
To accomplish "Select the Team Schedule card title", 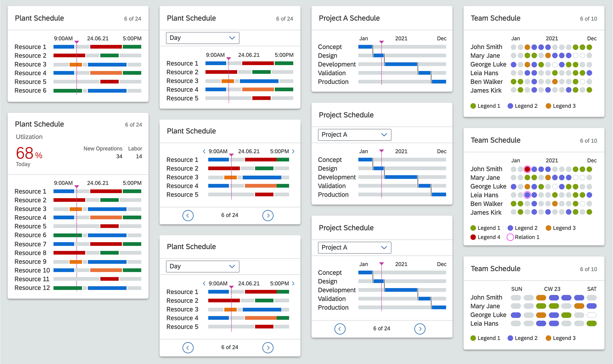I will pyautogui.click(x=495, y=18).
